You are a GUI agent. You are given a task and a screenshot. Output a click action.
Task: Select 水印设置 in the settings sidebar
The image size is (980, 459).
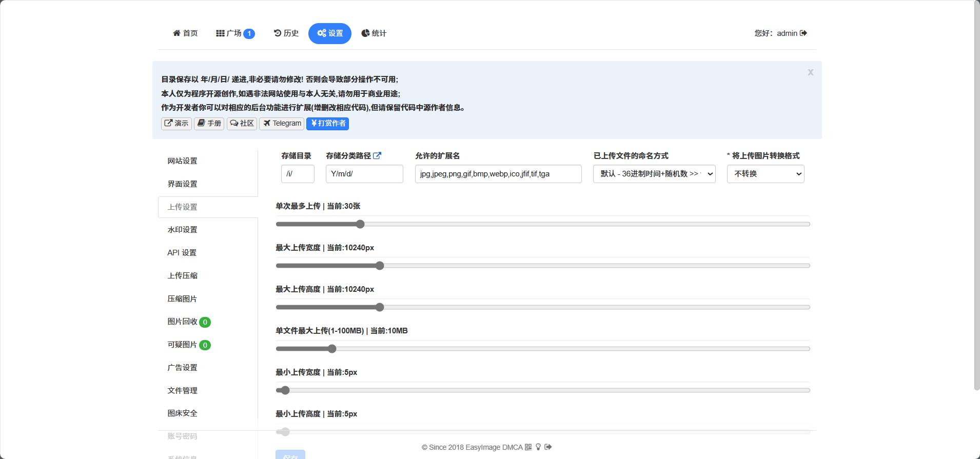click(182, 230)
